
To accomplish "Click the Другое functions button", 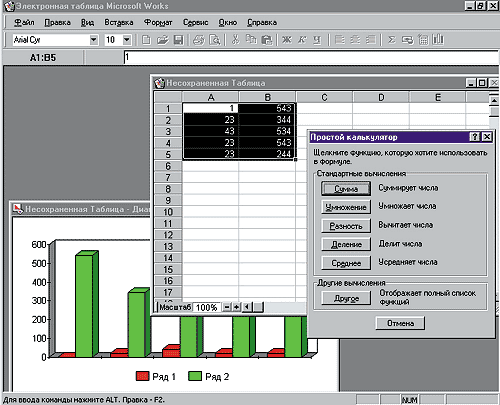I will pyautogui.click(x=346, y=298).
